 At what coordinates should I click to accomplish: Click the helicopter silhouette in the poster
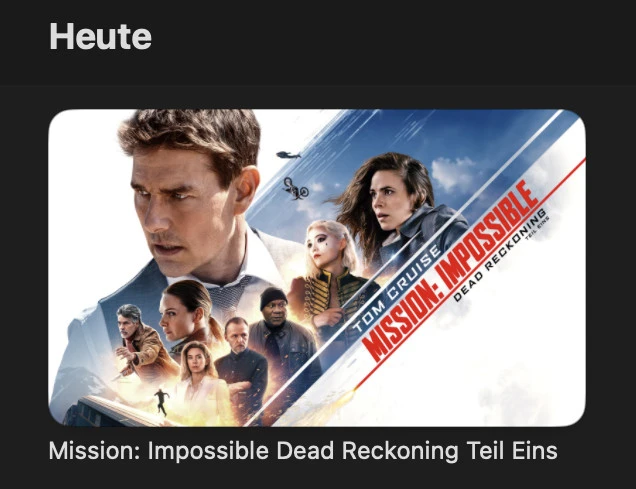pos(288,154)
